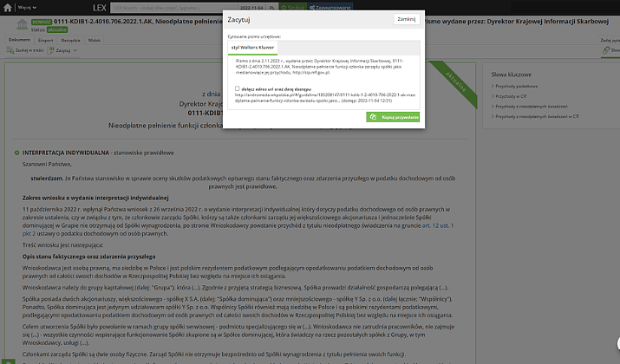This screenshot has height=364, width=620.
Task: Enable dołącz adres url oraz datę dostępu
Action: pyautogui.click(x=238, y=88)
